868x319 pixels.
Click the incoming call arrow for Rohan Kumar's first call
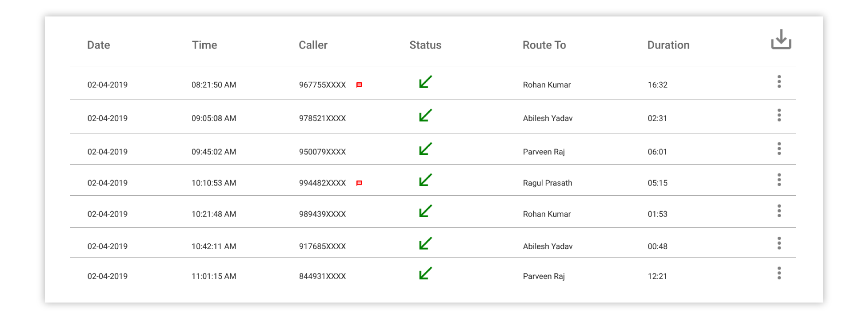tap(425, 82)
